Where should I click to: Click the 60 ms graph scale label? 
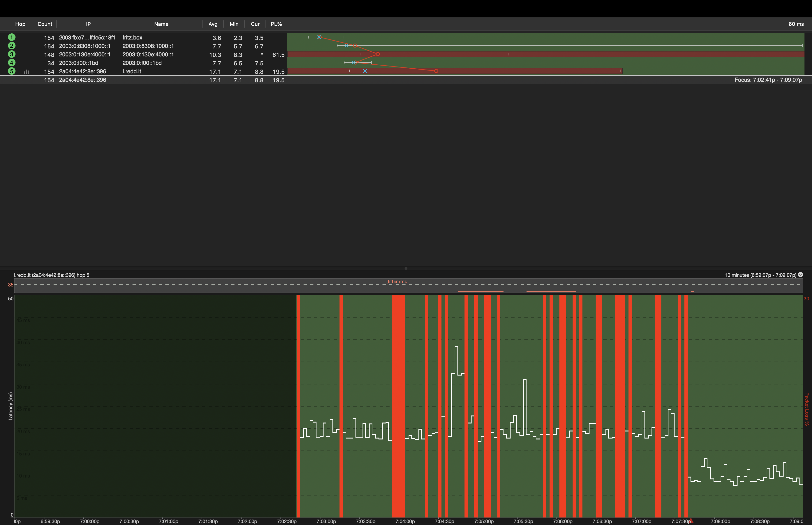tap(796, 24)
